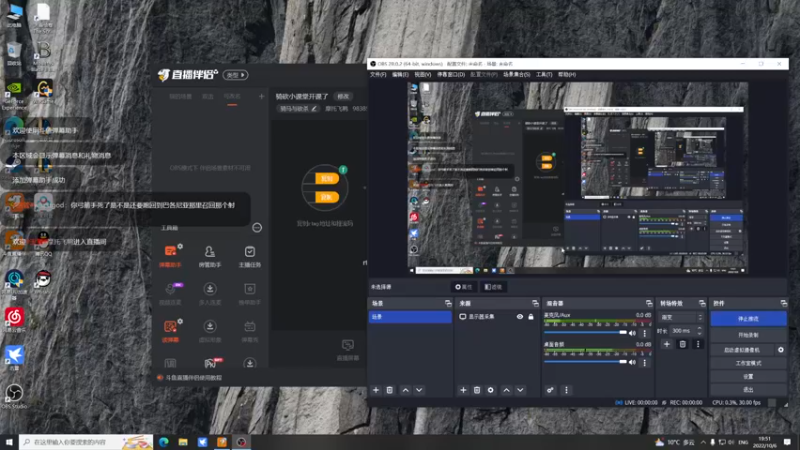Viewport: 800px width, 450px height.
Task: Pop out the 来源 dock panel
Action: (x=535, y=303)
